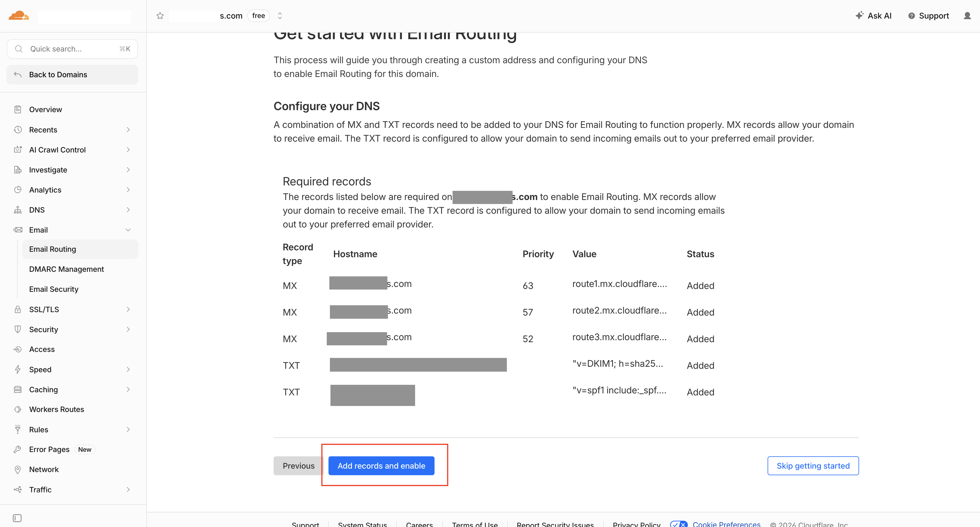
Task: Expand the Rules chevron
Action: point(128,429)
